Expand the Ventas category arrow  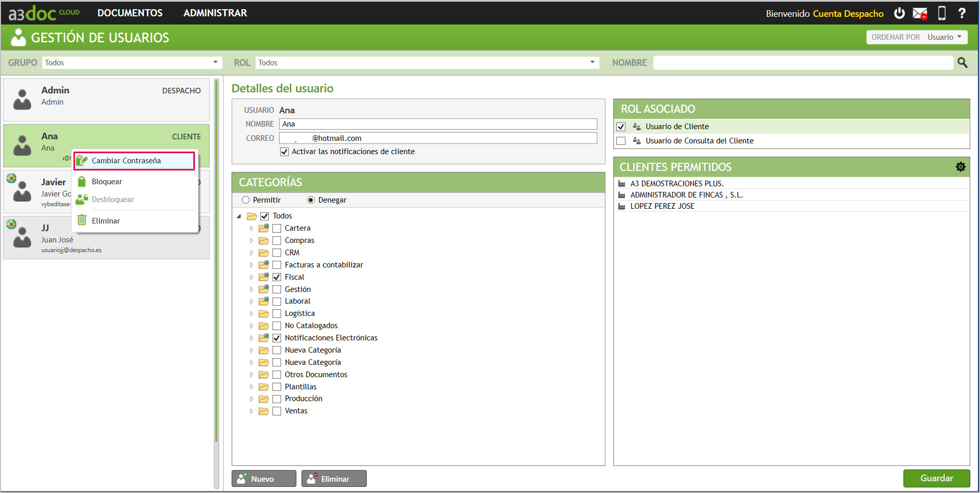coord(252,411)
